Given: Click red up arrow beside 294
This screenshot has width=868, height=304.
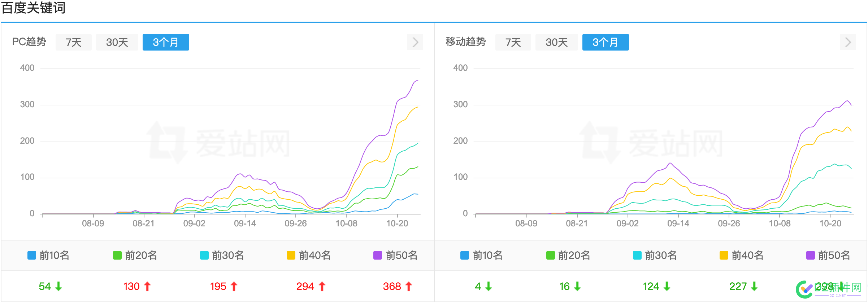Looking at the screenshot, I should point(322,286).
